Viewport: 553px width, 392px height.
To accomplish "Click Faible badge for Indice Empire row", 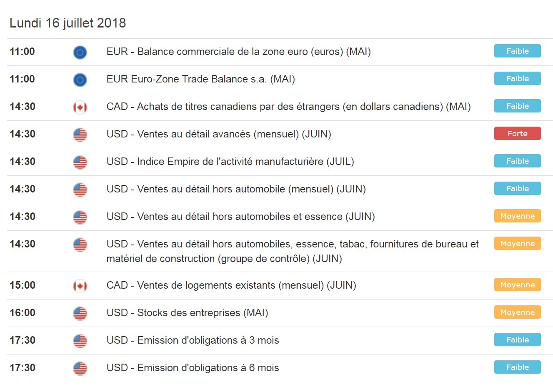I will 517,161.
